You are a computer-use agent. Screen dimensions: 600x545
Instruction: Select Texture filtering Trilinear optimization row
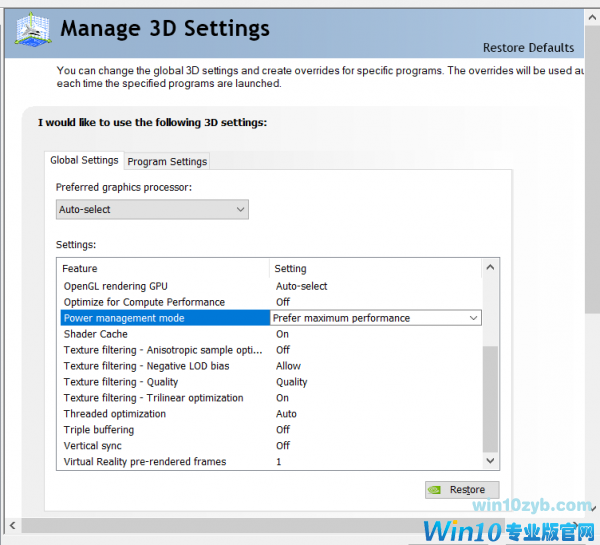(272, 398)
